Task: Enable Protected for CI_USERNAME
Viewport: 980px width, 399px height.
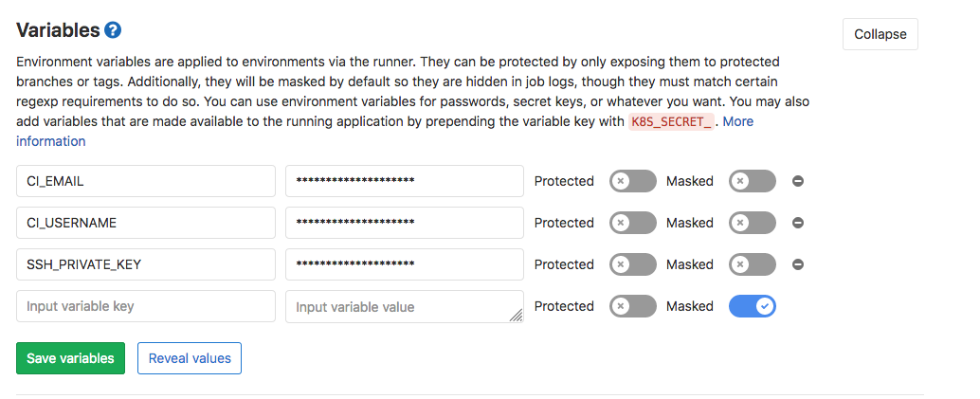Action: pyautogui.click(x=632, y=223)
